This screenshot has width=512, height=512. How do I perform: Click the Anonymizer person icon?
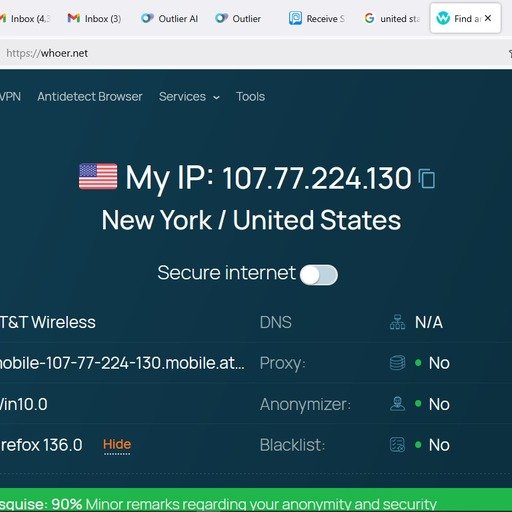pos(397,404)
